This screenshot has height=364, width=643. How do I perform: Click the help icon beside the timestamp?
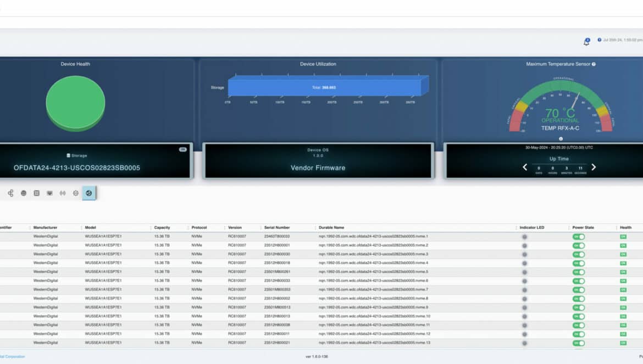tap(599, 40)
